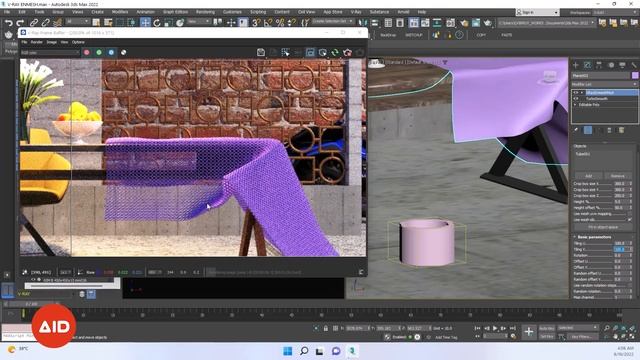Save image icon in V-Ray Frame Buffer
This screenshot has height=360, width=640.
pos(261,52)
